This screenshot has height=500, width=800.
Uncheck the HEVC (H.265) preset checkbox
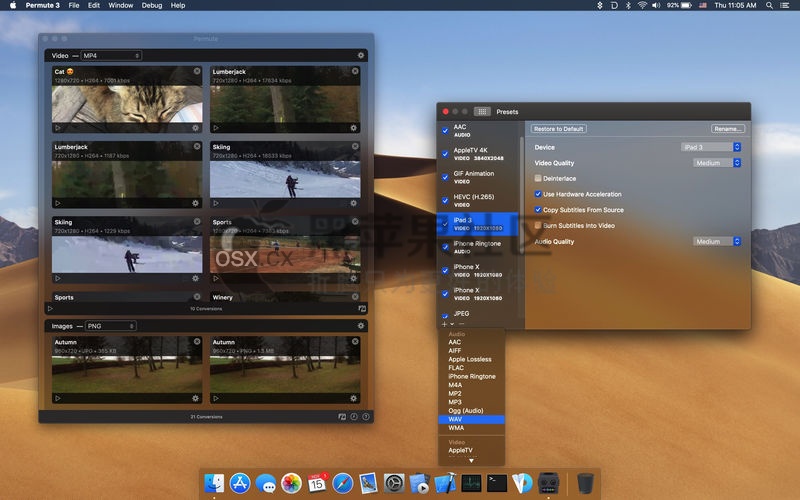tap(445, 201)
